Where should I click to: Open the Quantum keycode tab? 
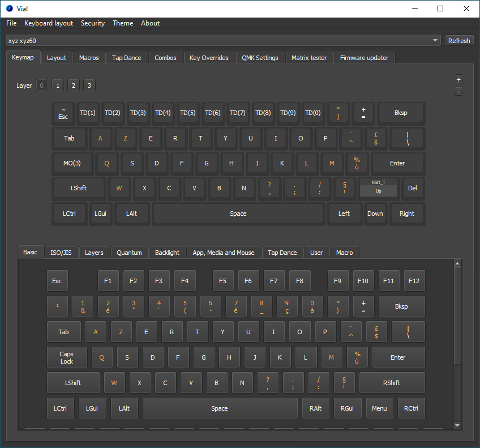(129, 253)
